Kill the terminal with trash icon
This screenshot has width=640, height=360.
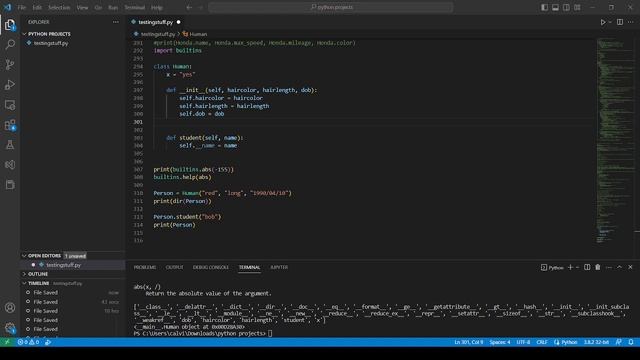click(598, 267)
